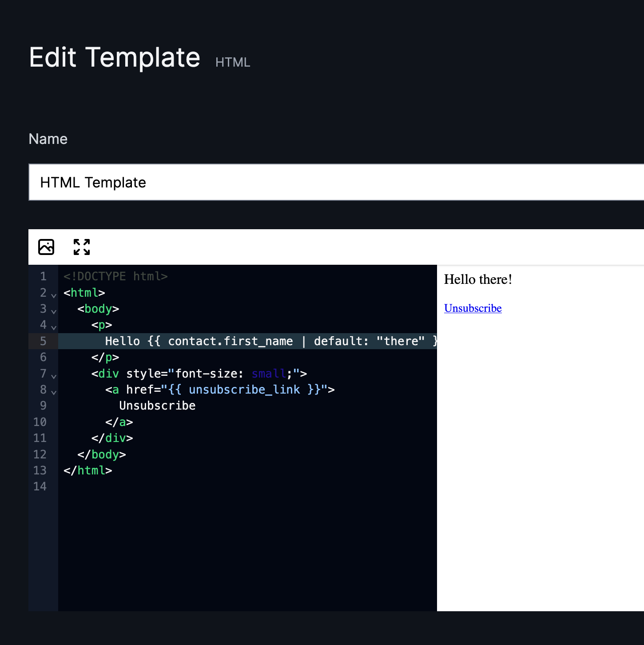
Task: Click the contact.first_name variable on line 5
Action: click(230, 341)
